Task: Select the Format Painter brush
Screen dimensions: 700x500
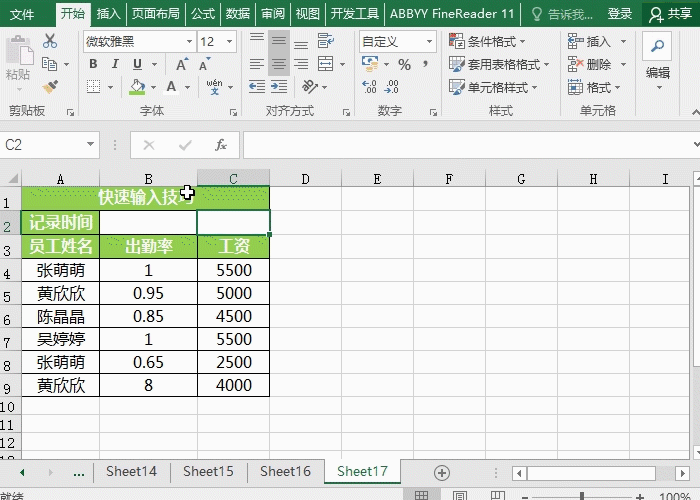Action: click(50, 87)
